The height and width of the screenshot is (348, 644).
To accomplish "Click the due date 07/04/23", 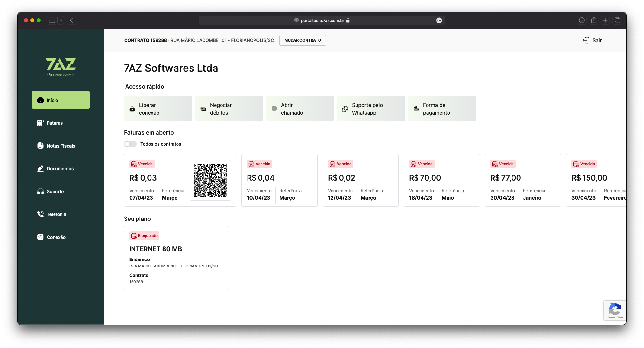I will [141, 198].
